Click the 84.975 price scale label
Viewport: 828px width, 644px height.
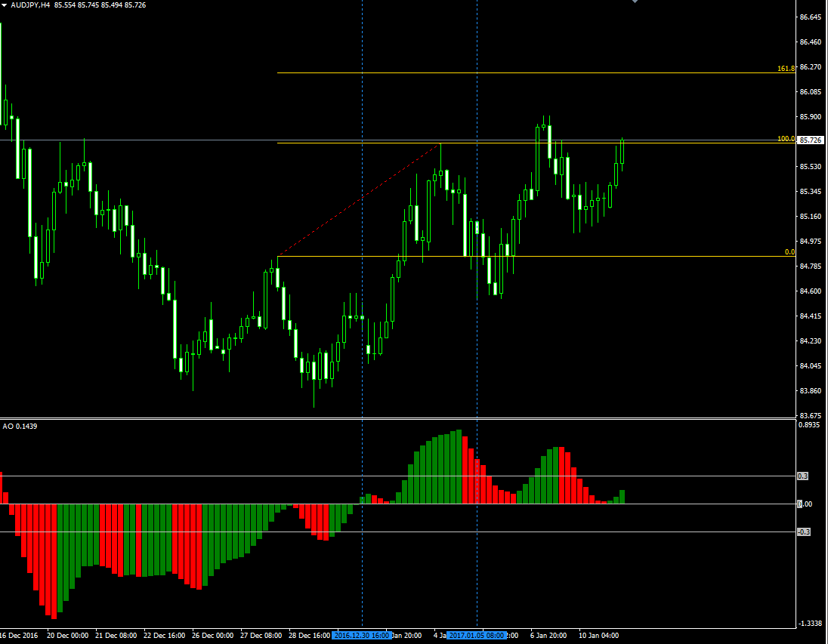(811, 242)
